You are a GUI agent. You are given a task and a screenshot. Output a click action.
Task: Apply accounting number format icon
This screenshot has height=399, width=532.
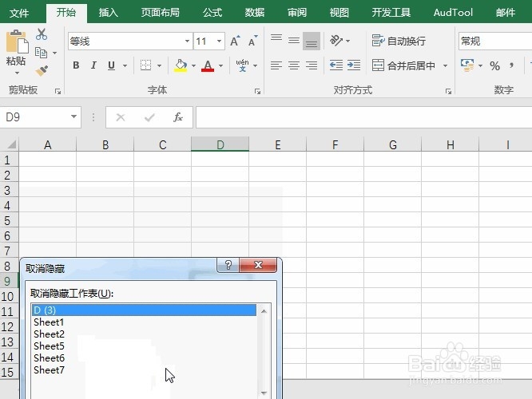(467, 65)
